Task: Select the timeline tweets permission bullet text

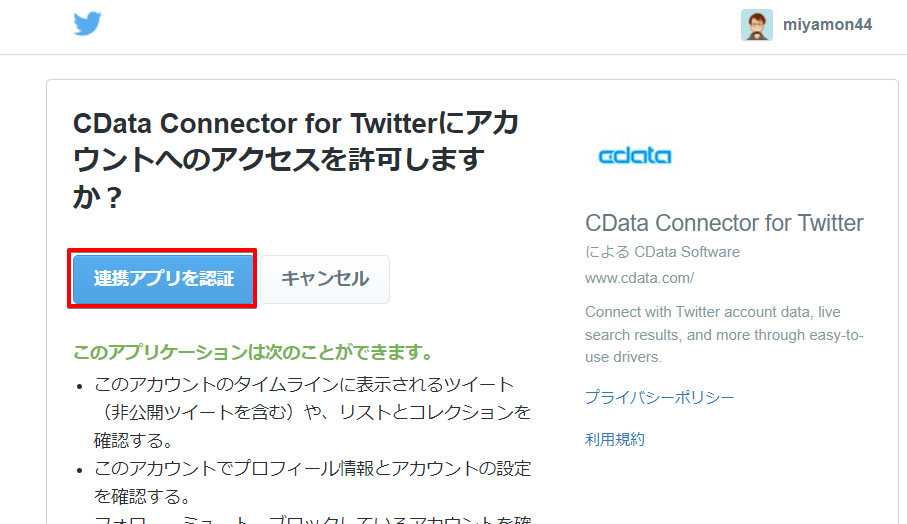Action: tap(304, 384)
